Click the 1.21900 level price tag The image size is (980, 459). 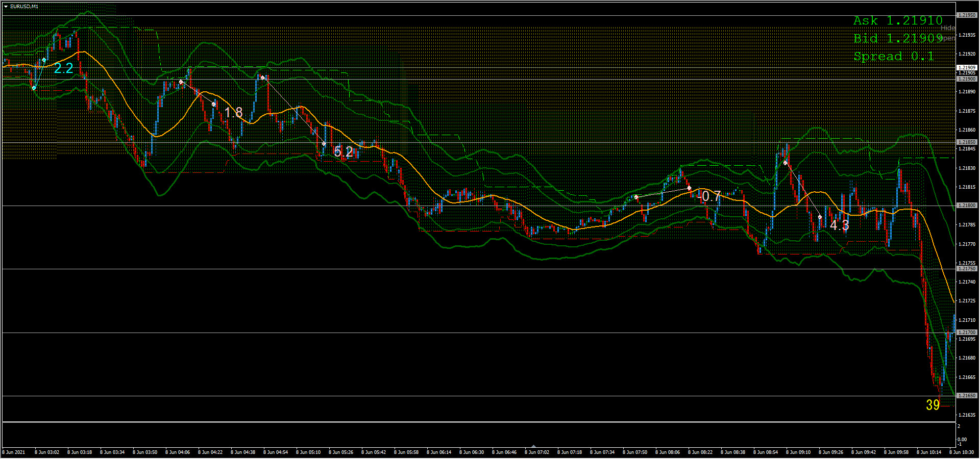click(967, 79)
